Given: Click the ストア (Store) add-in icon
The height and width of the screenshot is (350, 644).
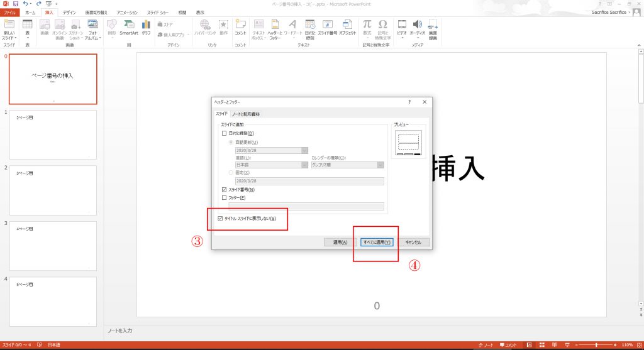Looking at the screenshot, I should (x=165, y=25).
